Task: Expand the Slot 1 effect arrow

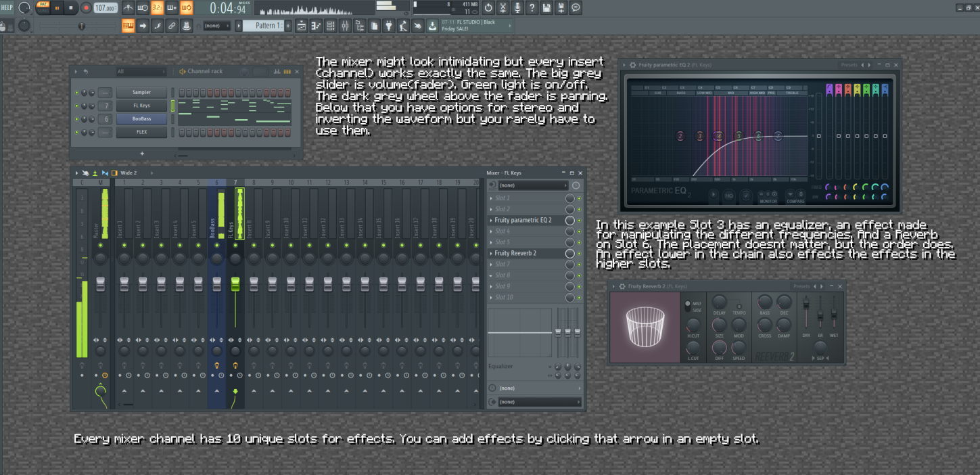Action: click(x=491, y=198)
